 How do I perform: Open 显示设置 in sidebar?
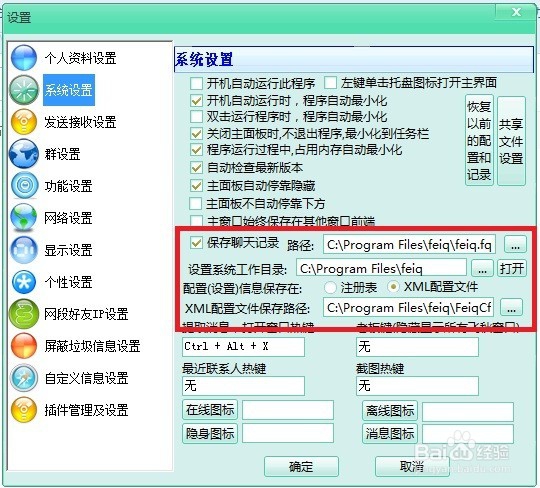point(69,250)
